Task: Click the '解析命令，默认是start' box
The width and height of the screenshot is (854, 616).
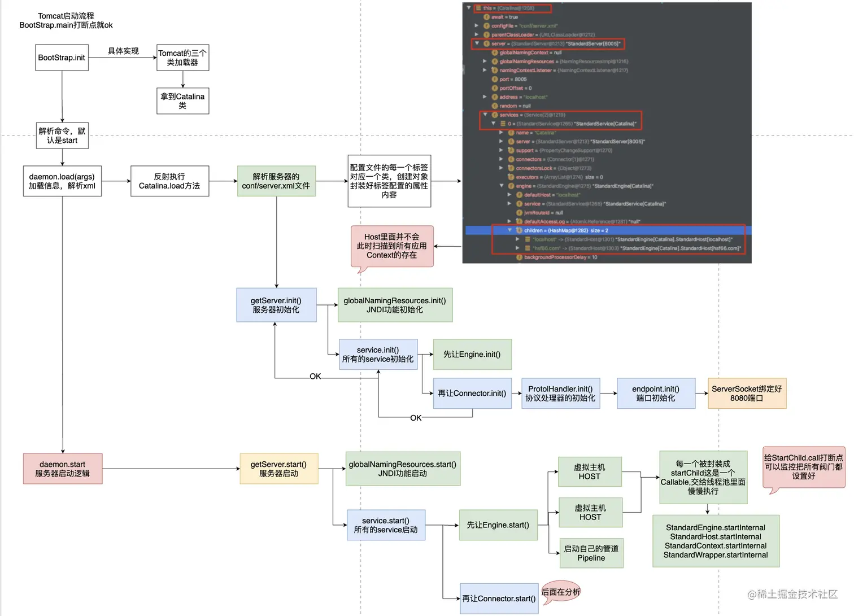Action: tap(62, 136)
